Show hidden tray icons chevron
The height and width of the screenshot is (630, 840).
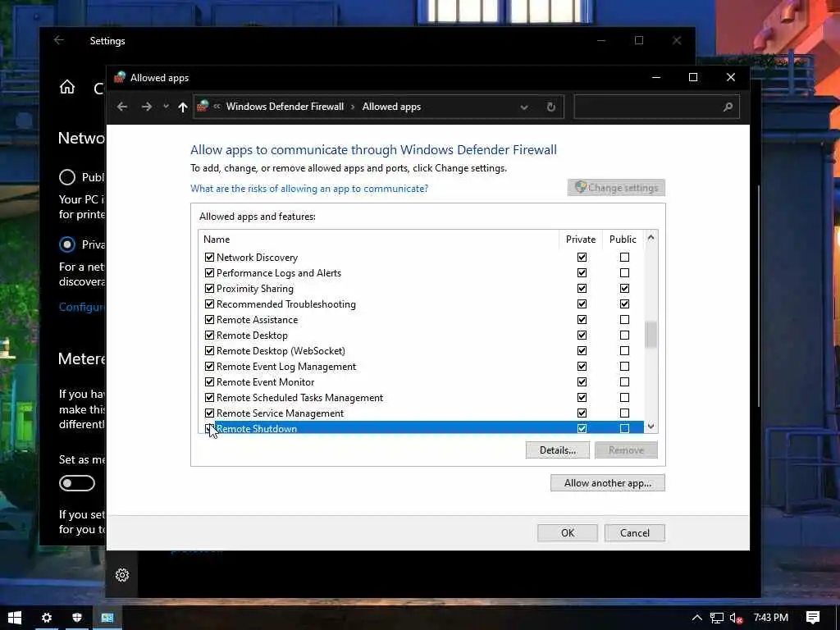pyautogui.click(x=696, y=618)
